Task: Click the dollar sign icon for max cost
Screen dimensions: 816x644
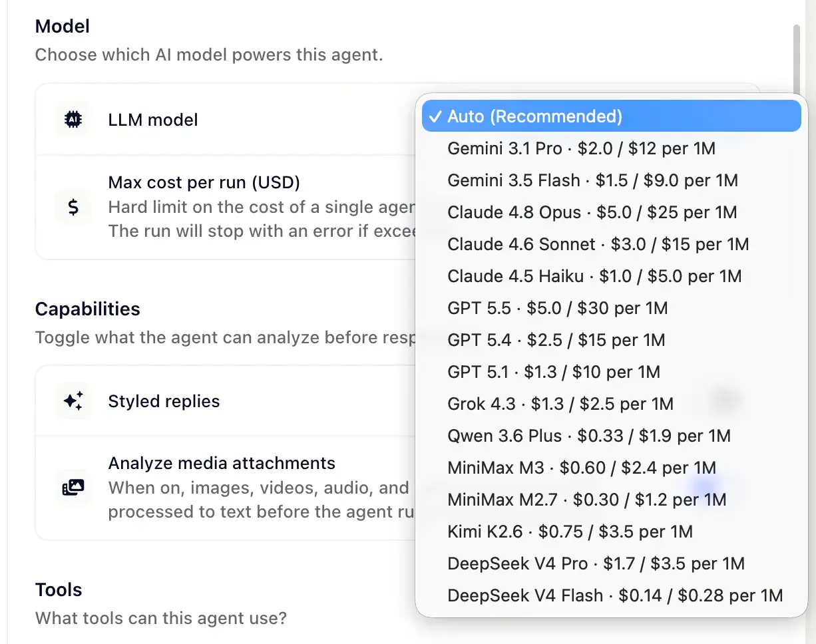Action: [x=73, y=207]
